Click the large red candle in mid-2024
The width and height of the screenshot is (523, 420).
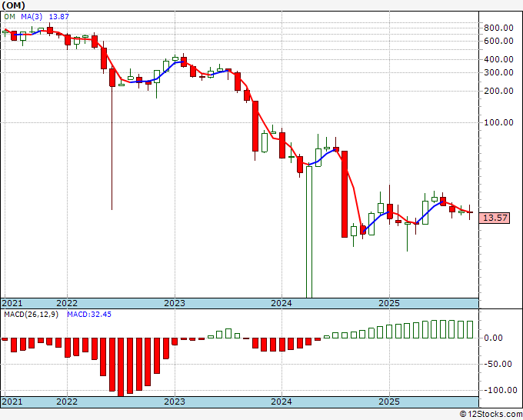point(345,194)
